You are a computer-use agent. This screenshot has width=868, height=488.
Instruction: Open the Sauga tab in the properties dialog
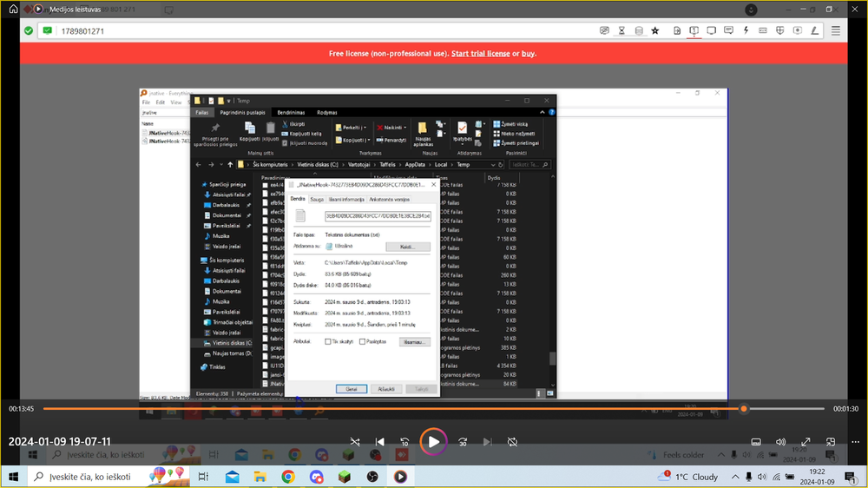317,200
